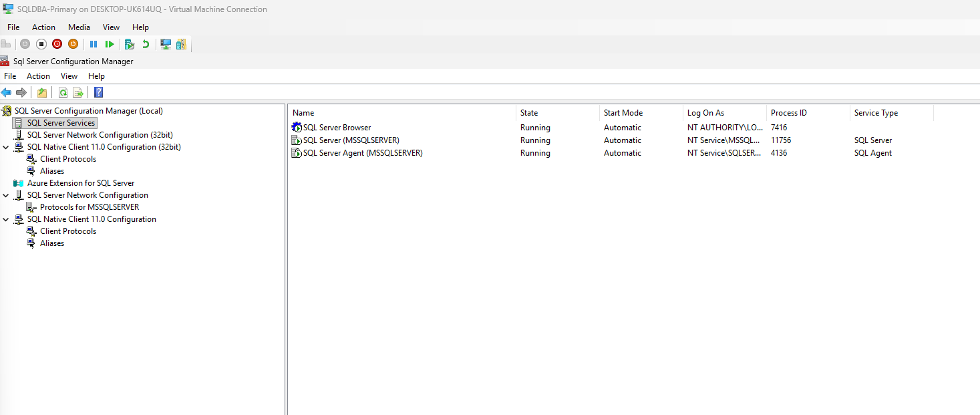Click the SQL Server Browser service icon
Screen dimensions: 980x415
[x=297, y=128]
